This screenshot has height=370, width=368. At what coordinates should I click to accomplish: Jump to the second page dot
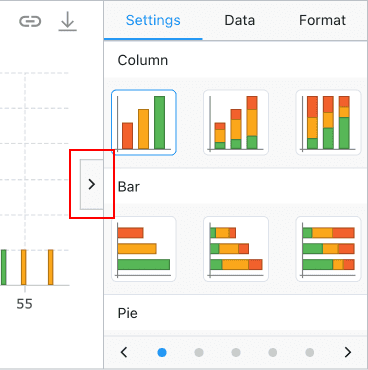[x=199, y=352]
